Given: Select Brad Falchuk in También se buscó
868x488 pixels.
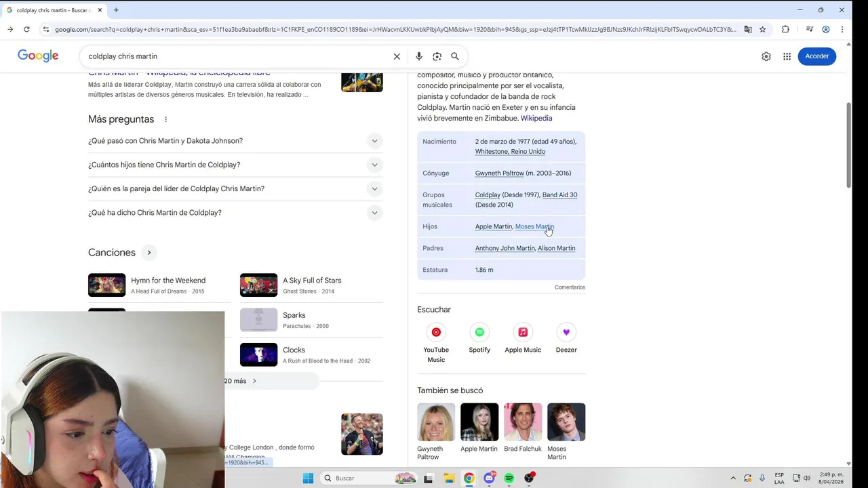Looking at the screenshot, I should click(x=523, y=428).
